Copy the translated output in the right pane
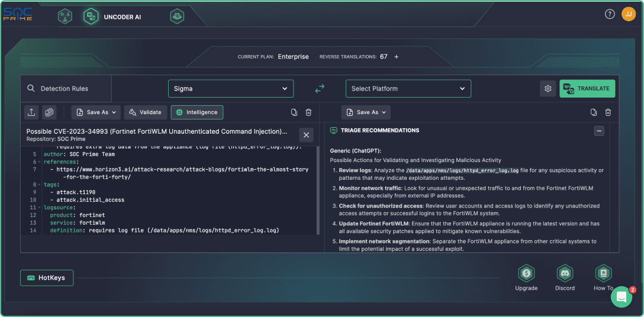Image resolution: width=644 pixels, height=317 pixels. pos(594,112)
